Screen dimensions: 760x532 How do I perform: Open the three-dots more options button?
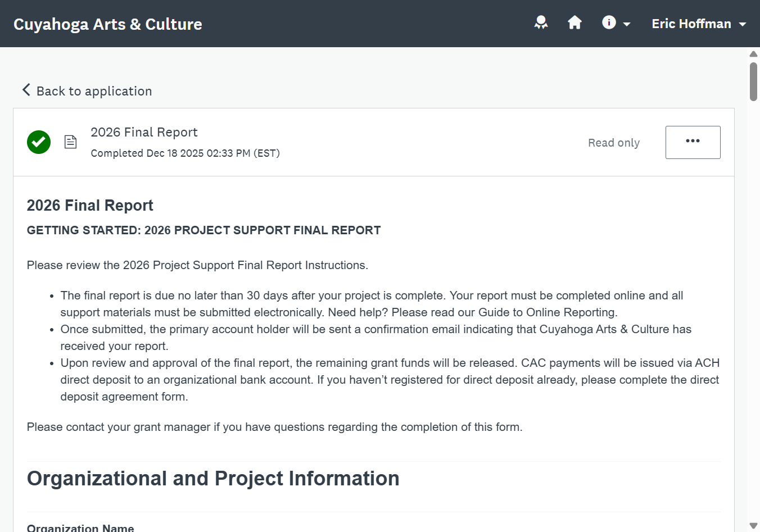click(693, 142)
